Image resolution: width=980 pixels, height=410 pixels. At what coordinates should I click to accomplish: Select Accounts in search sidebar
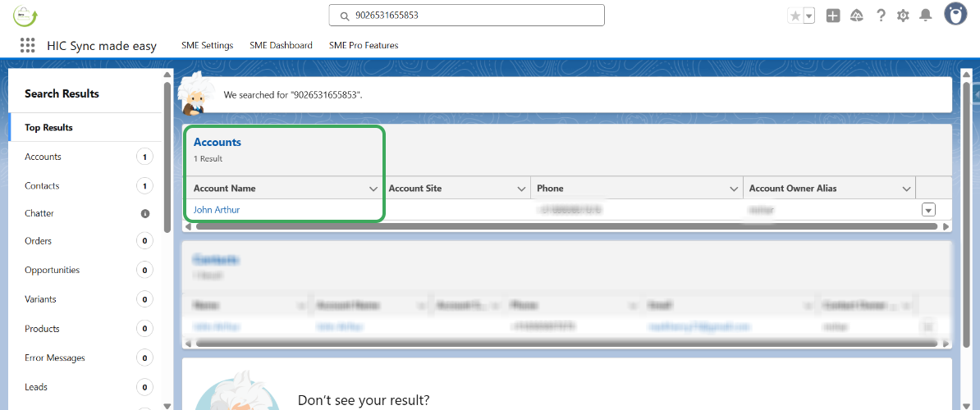[85, 157]
